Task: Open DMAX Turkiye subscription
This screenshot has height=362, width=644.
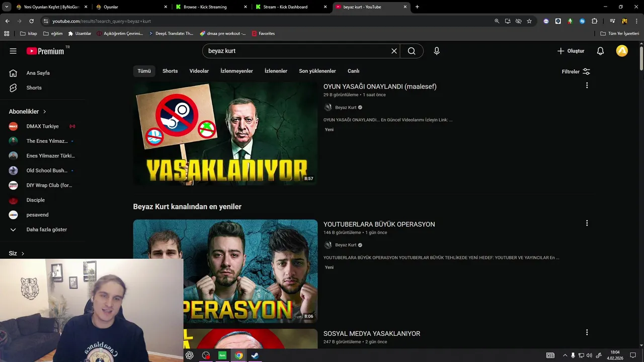Action: coord(43,126)
